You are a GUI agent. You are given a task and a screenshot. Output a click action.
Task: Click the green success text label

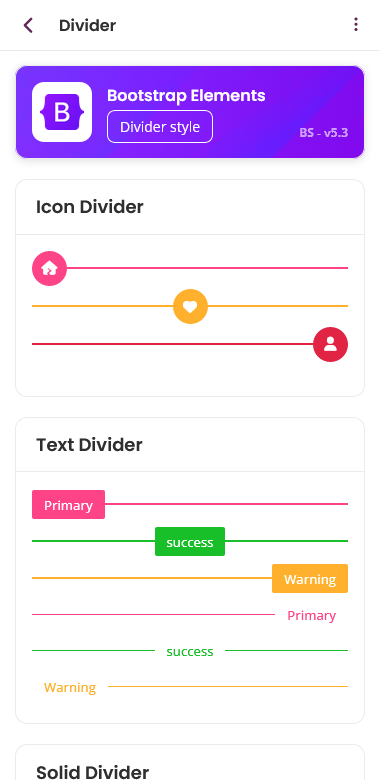[190, 651]
